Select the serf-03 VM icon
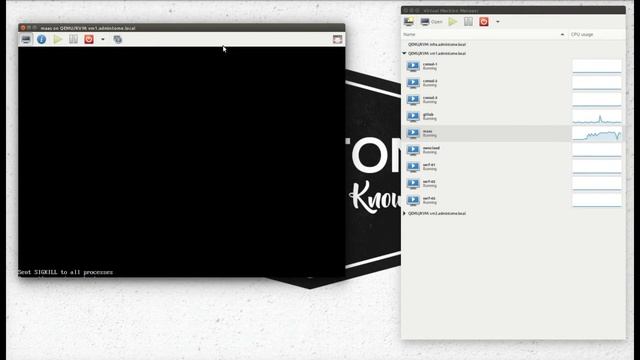The image size is (640, 360). (413, 200)
